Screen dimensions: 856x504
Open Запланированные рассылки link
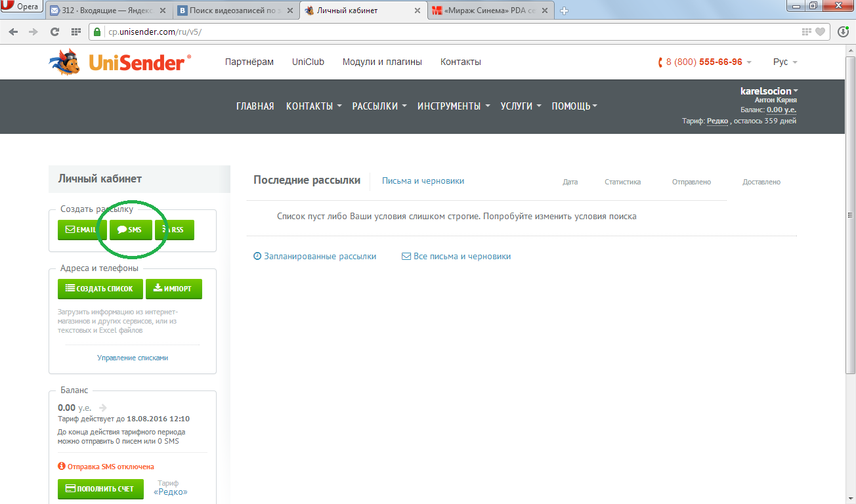315,257
